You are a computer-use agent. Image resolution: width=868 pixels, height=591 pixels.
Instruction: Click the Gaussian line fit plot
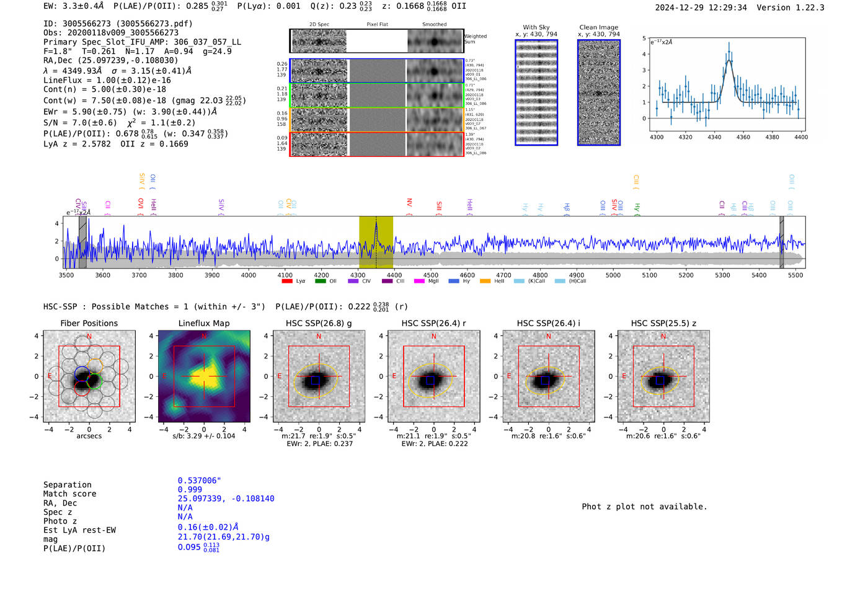click(x=727, y=86)
